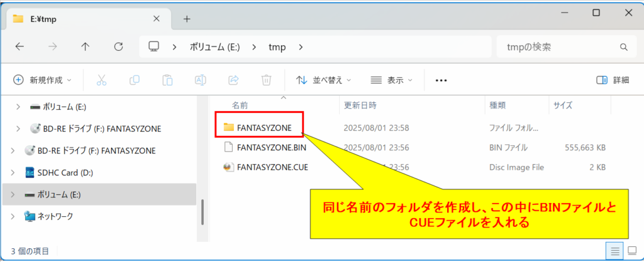Viewport: 644px width, 262px height.
Task: Open the 表示 view menu
Action: (x=392, y=80)
